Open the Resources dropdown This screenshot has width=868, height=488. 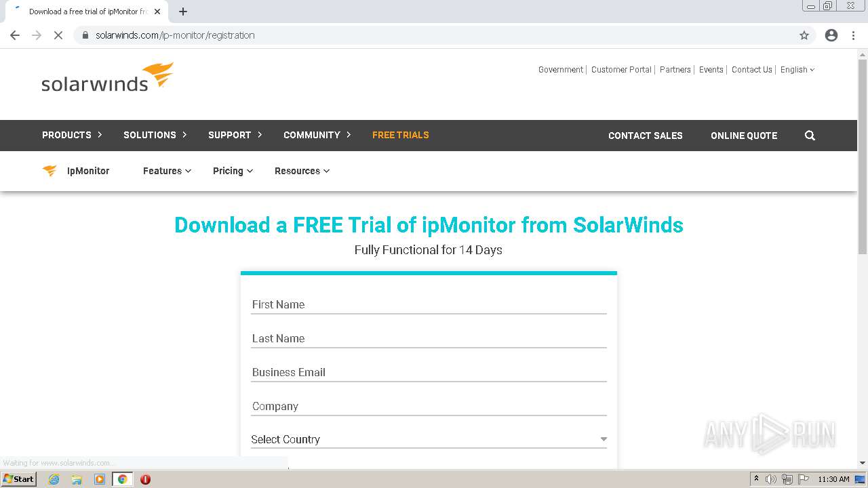click(302, 171)
